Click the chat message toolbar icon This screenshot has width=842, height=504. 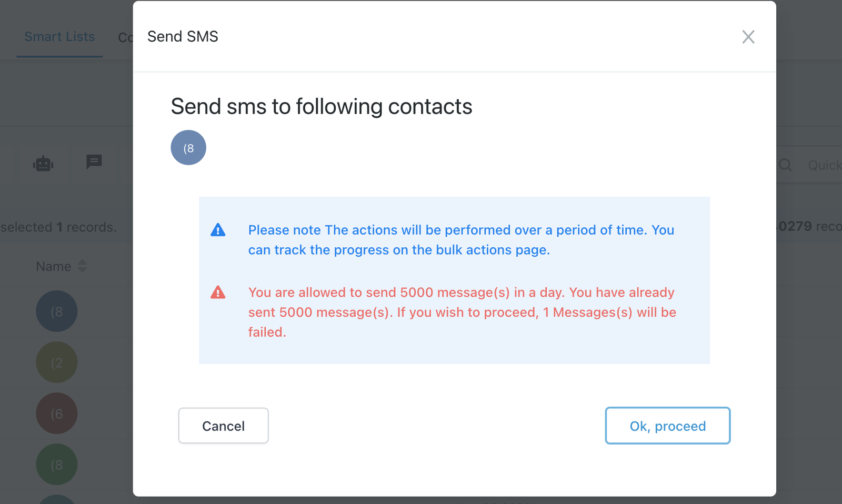pyautogui.click(x=94, y=162)
